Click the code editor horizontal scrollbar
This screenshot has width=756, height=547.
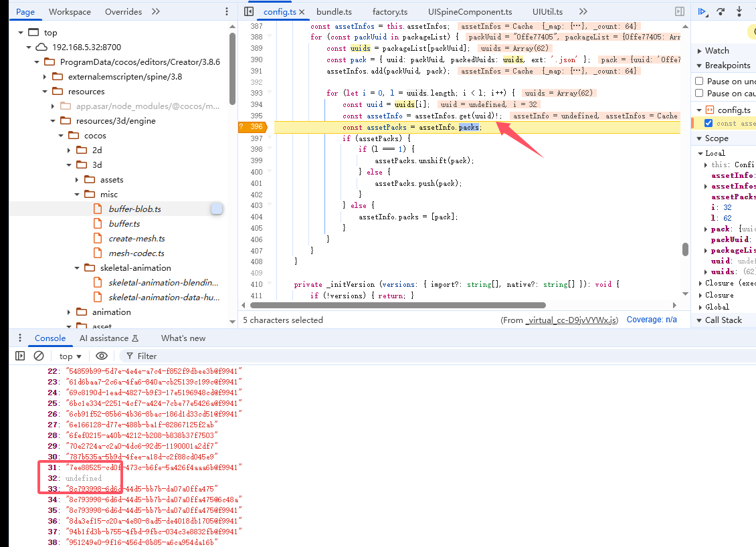point(398,305)
